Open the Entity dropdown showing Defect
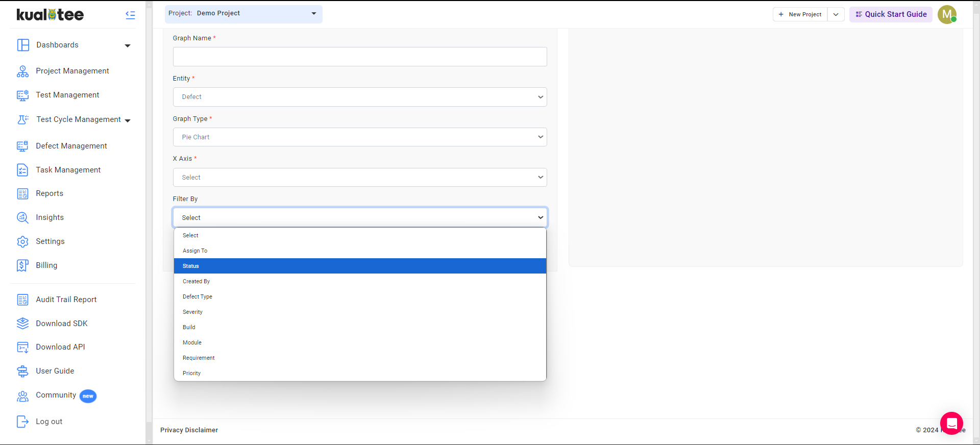The image size is (980, 445). coord(359,96)
